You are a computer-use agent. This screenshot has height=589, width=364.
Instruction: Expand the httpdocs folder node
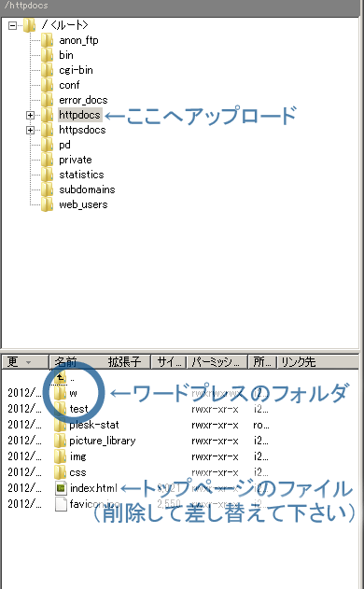[x=30, y=116]
